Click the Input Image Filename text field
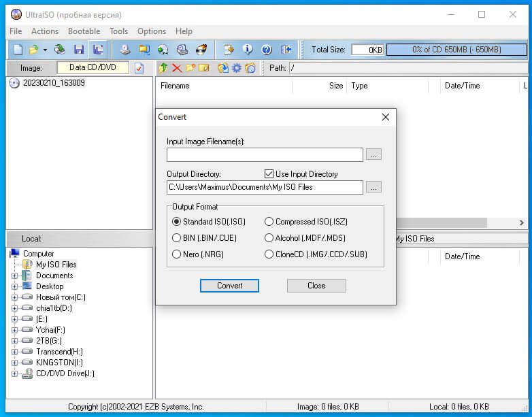This screenshot has height=417, width=532. (265, 154)
